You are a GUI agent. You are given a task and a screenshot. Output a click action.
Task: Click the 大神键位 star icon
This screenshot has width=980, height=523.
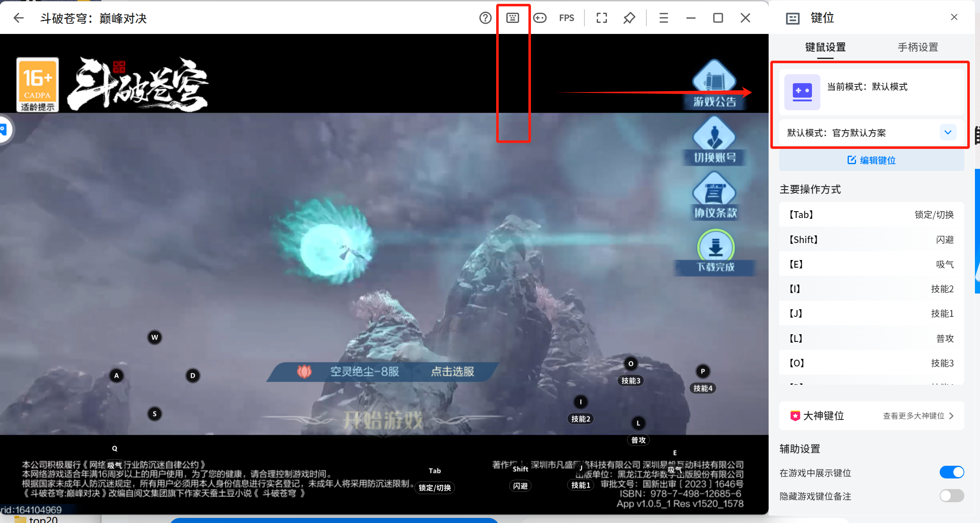pos(795,416)
